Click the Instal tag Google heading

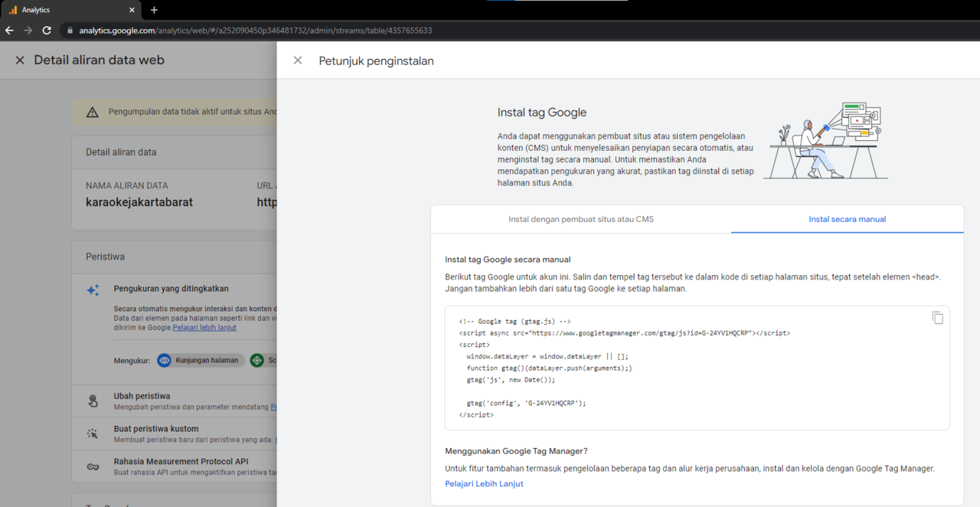[542, 113]
